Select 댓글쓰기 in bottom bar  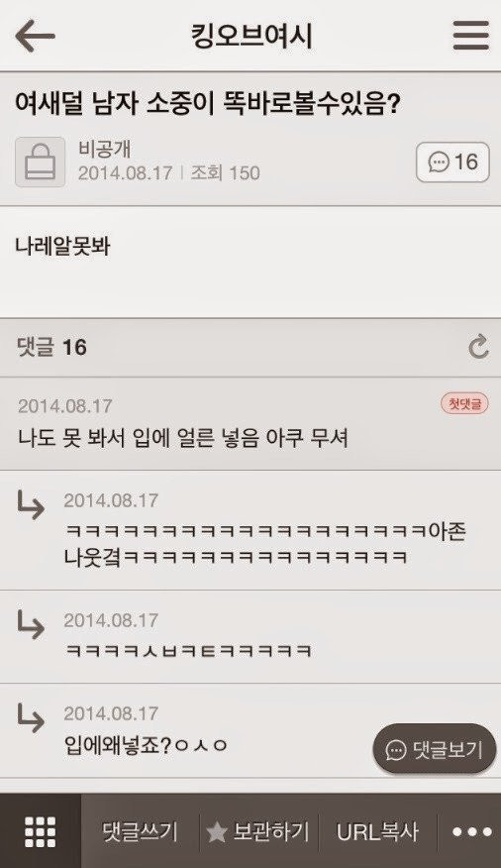[x=140, y=831]
